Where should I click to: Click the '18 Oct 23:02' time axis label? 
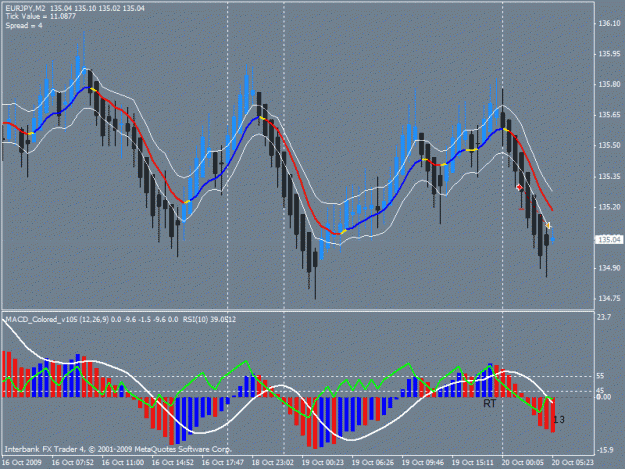[x=273, y=462]
